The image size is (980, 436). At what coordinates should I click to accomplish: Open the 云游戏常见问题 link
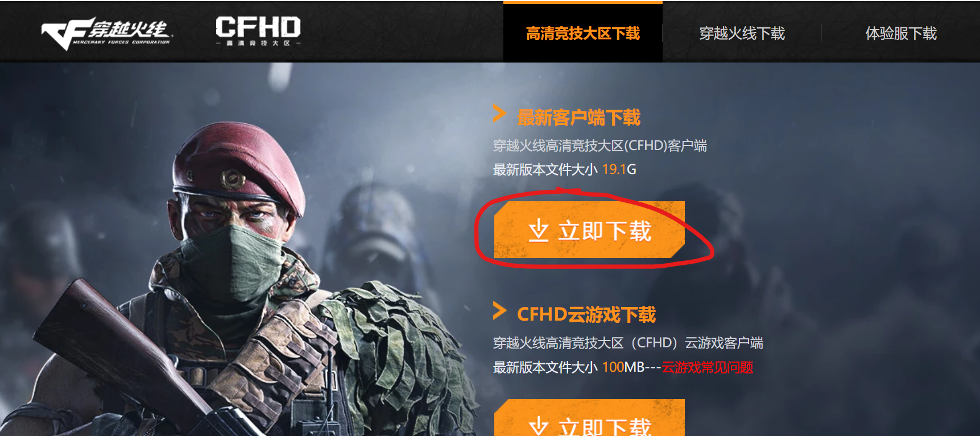(707, 367)
